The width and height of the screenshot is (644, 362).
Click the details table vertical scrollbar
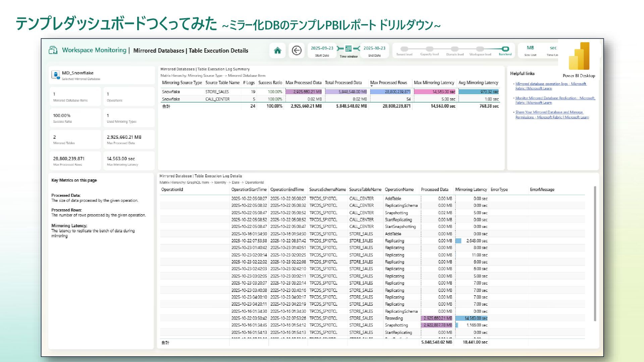[595, 253]
